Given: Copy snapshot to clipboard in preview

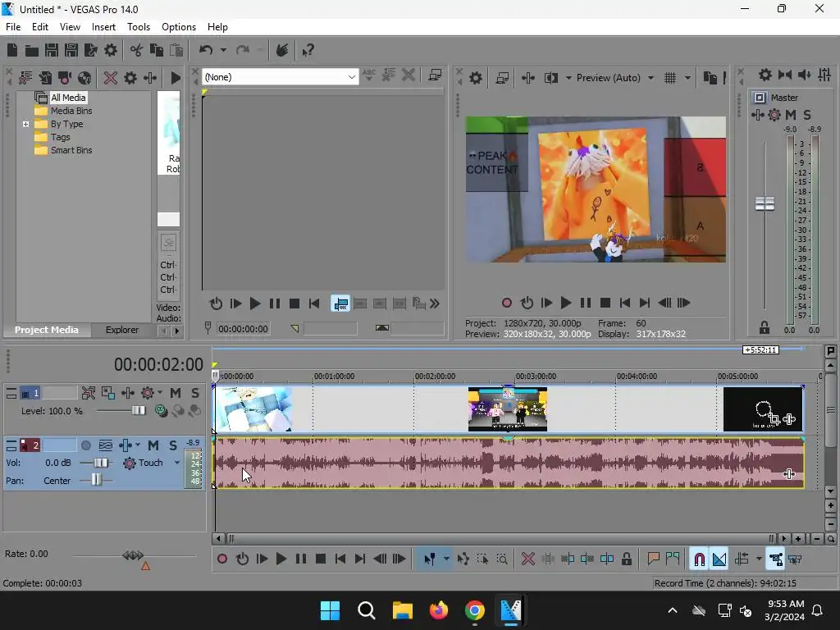Looking at the screenshot, I should (710, 78).
